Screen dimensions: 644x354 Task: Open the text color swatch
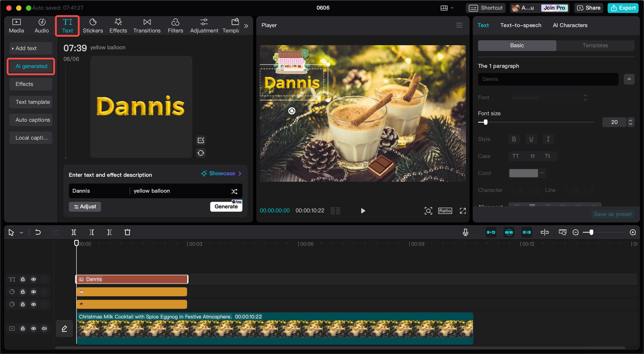(x=523, y=173)
